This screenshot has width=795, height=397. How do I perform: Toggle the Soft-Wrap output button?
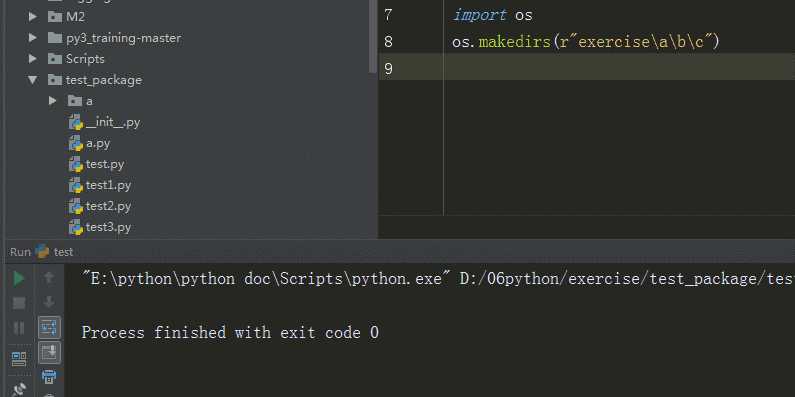point(49,328)
